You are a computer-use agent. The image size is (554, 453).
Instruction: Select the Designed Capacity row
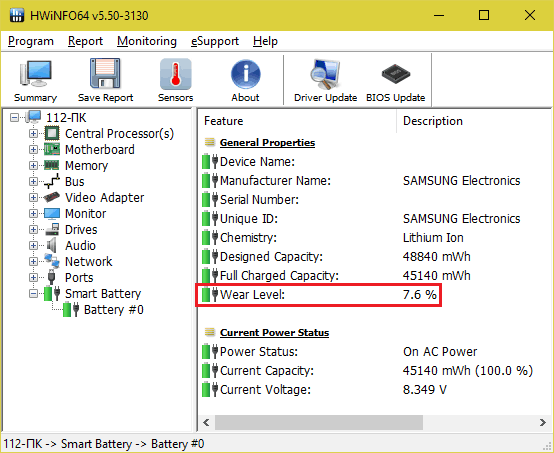pyautogui.click(x=336, y=257)
